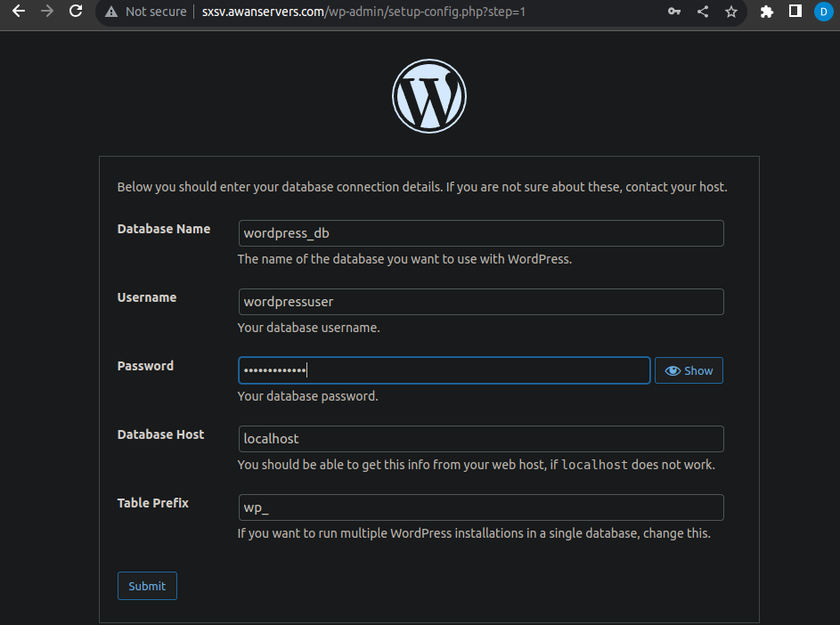
Task: Click the 'name of the database' description text
Action: [x=404, y=259]
